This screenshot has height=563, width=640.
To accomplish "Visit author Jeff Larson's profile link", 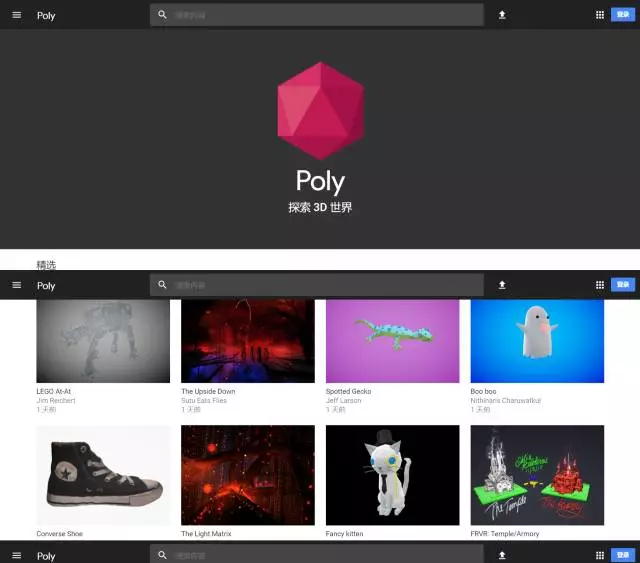I will pos(345,400).
